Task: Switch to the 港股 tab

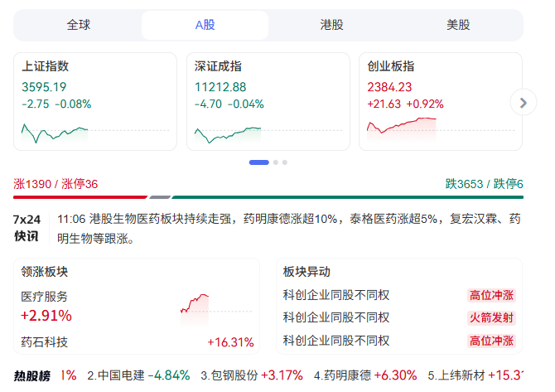Action: pyautogui.click(x=331, y=25)
